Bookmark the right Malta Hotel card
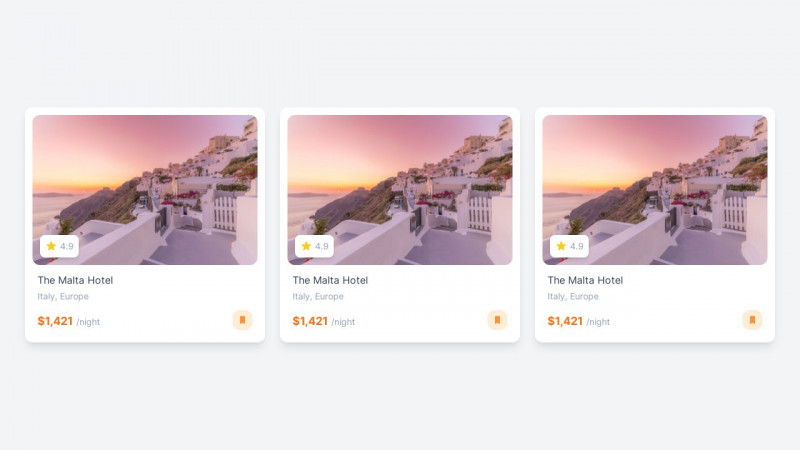The width and height of the screenshot is (800, 450). (x=752, y=320)
